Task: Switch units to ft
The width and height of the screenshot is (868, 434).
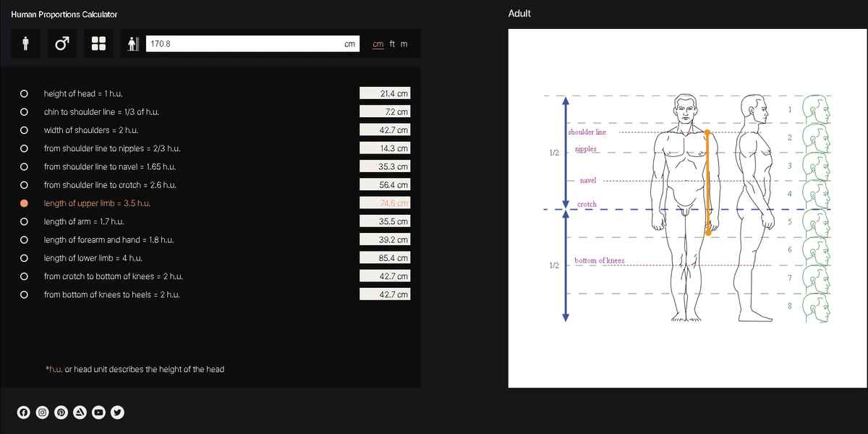Action: click(x=392, y=44)
